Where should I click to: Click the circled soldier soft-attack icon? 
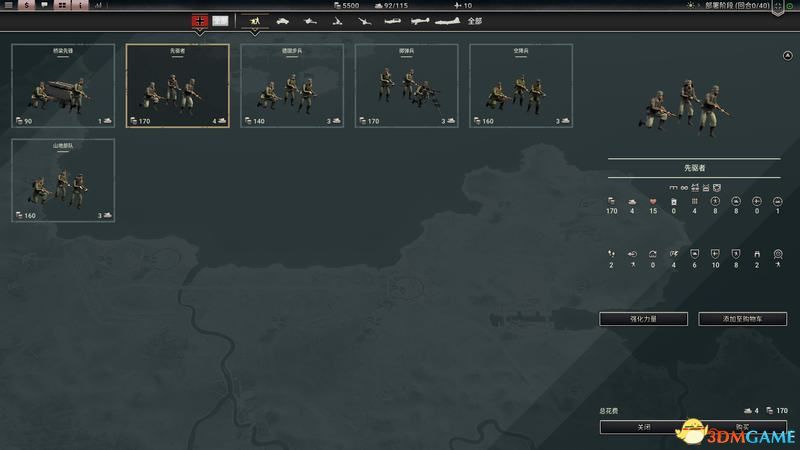(715, 202)
